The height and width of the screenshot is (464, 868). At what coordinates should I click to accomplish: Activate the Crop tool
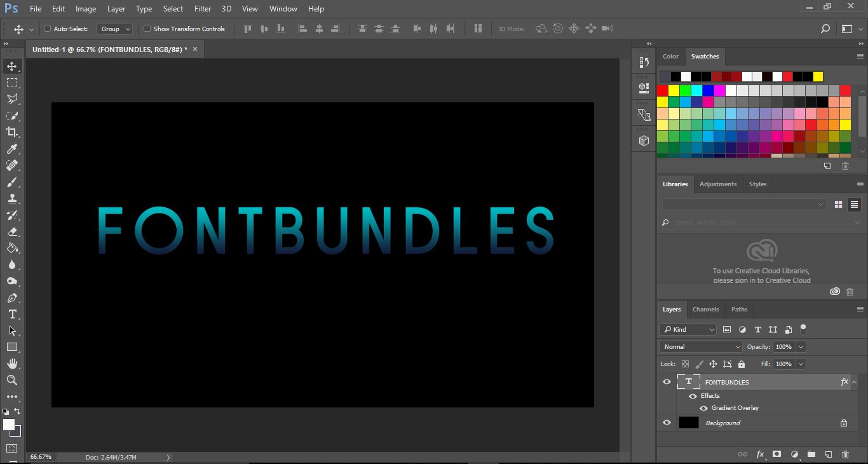point(12,132)
